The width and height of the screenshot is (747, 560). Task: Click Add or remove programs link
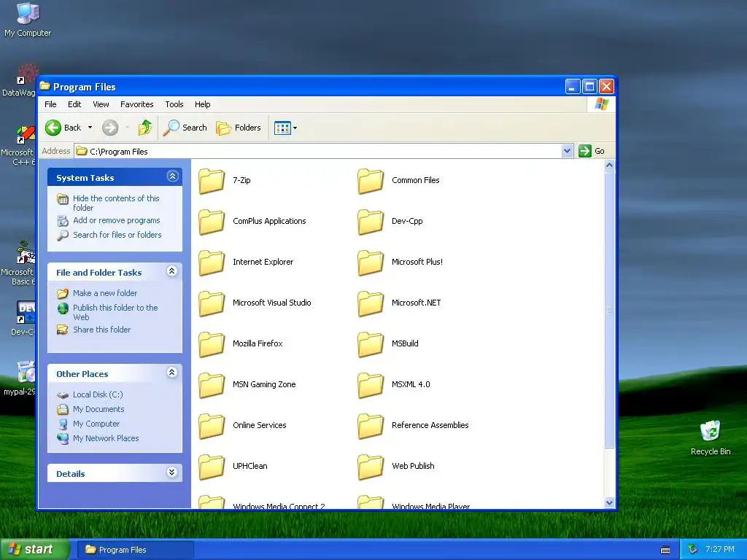click(x=116, y=220)
